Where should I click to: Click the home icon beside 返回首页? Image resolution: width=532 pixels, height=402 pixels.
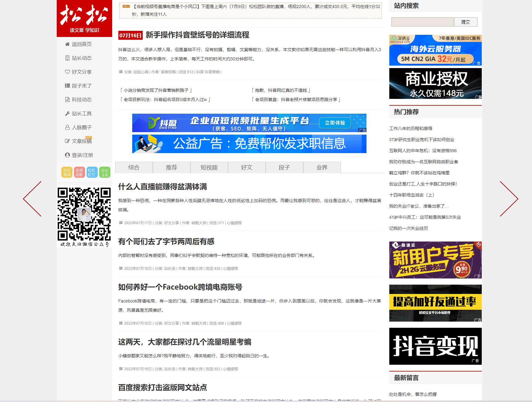pos(67,44)
